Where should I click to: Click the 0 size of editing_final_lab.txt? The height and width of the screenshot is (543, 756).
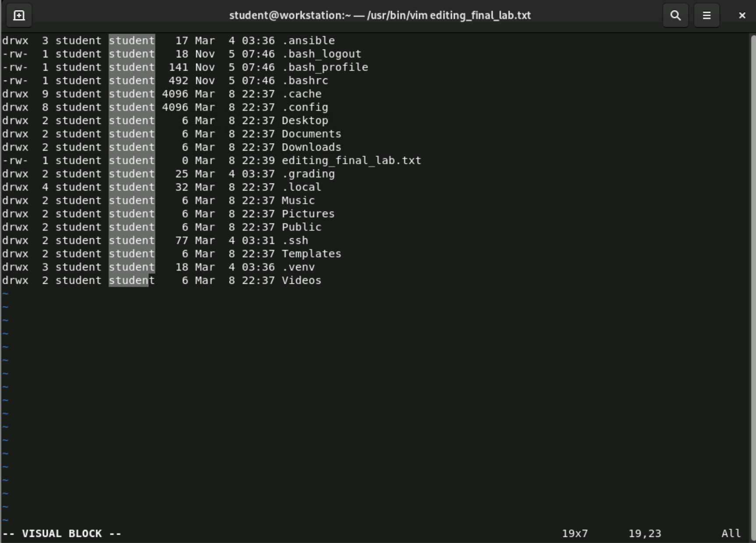(185, 161)
